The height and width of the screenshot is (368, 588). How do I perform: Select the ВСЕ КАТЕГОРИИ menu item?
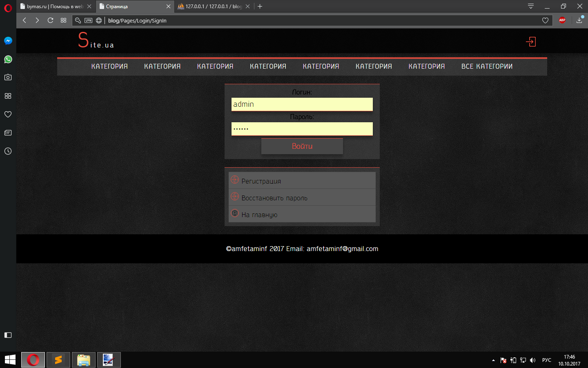point(487,66)
